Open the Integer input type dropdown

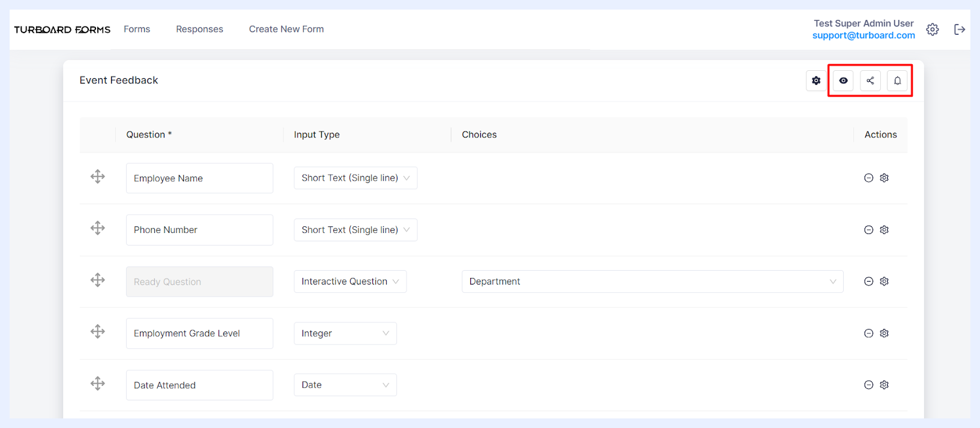tap(345, 333)
